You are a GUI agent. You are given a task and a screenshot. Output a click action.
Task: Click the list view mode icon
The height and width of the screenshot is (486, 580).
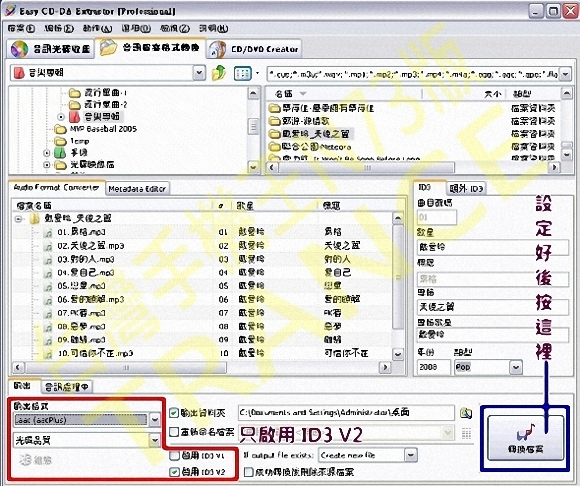242,73
